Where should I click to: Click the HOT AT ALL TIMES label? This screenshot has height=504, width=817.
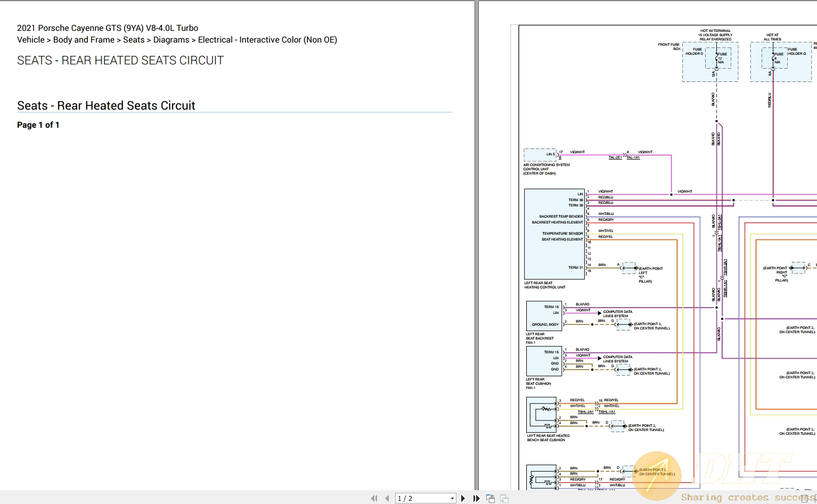(x=772, y=37)
